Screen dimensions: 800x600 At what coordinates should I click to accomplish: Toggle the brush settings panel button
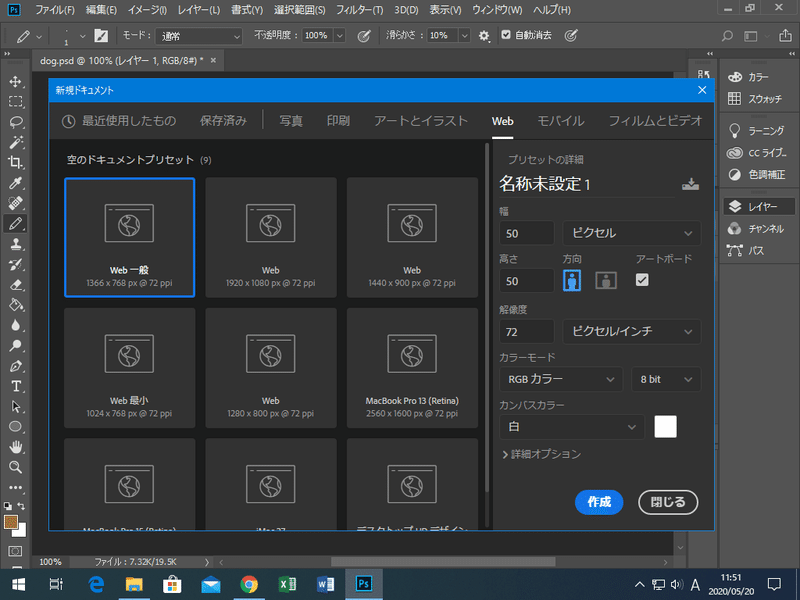pos(101,36)
